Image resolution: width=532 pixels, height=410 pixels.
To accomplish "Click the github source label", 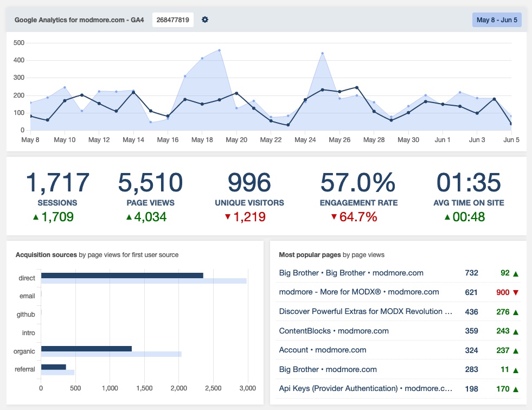I will point(26,315).
